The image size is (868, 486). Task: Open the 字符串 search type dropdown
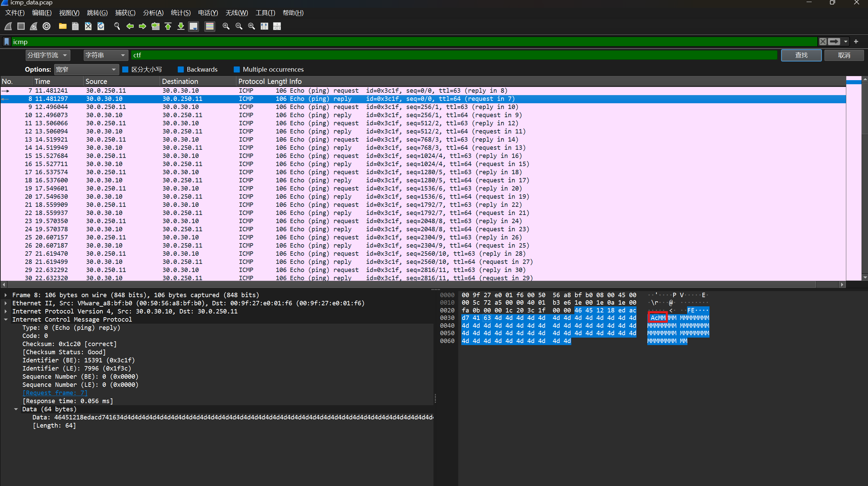[105, 55]
